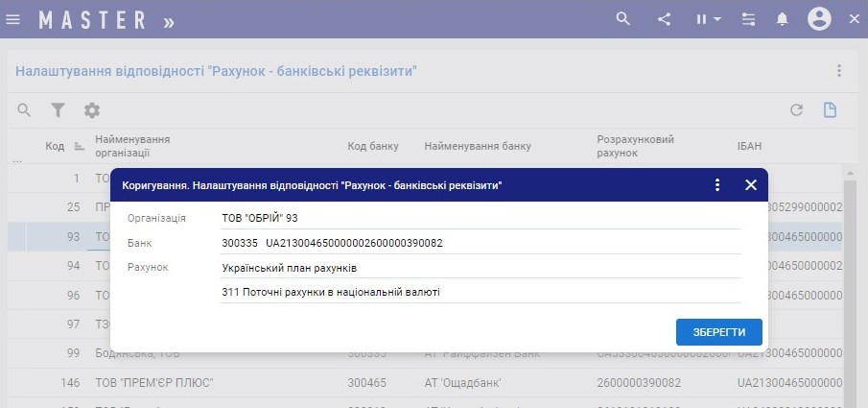
Task: Click the 311 Поточні рахунки field
Action: (481, 292)
